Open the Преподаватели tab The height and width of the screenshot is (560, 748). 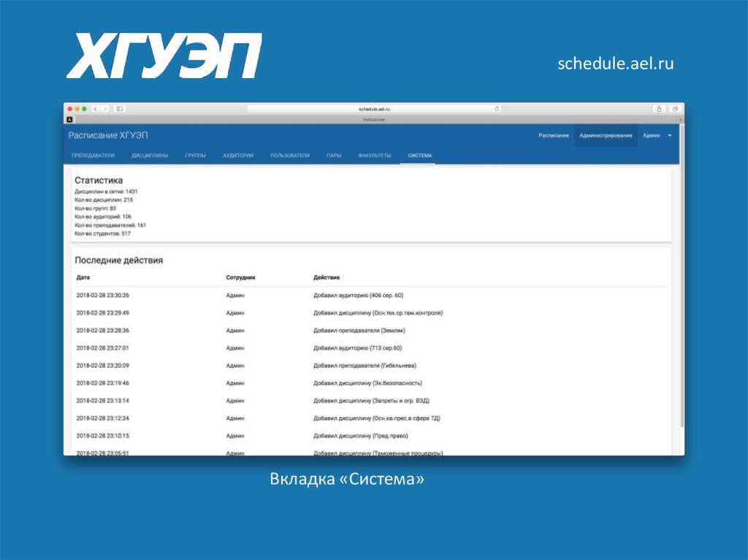[93, 156]
